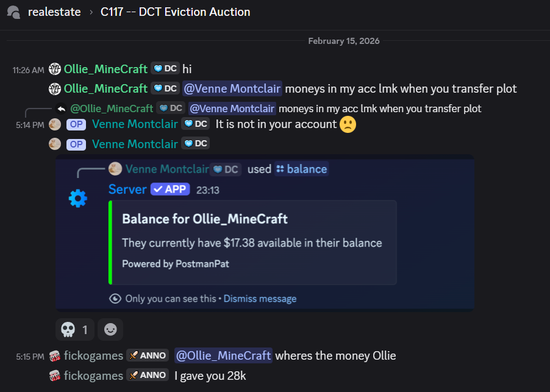Open the add reaction emoji picker
The width and height of the screenshot is (550, 392).
pos(110,330)
